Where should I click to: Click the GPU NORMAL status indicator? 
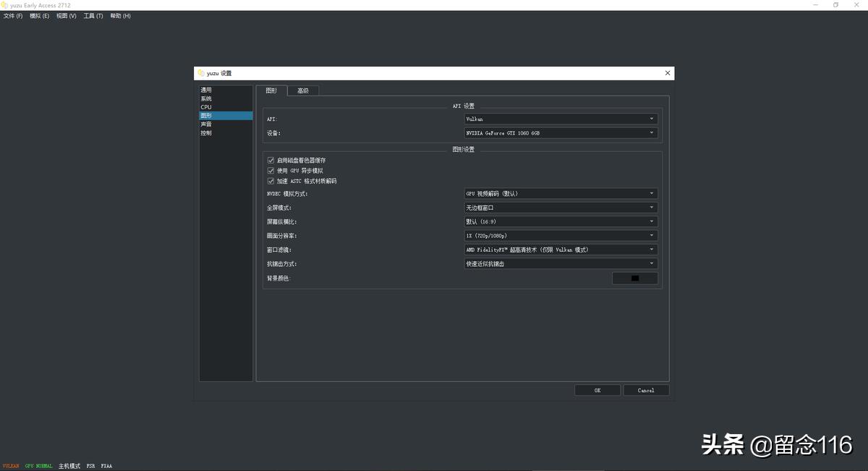pyautogui.click(x=38, y=466)
